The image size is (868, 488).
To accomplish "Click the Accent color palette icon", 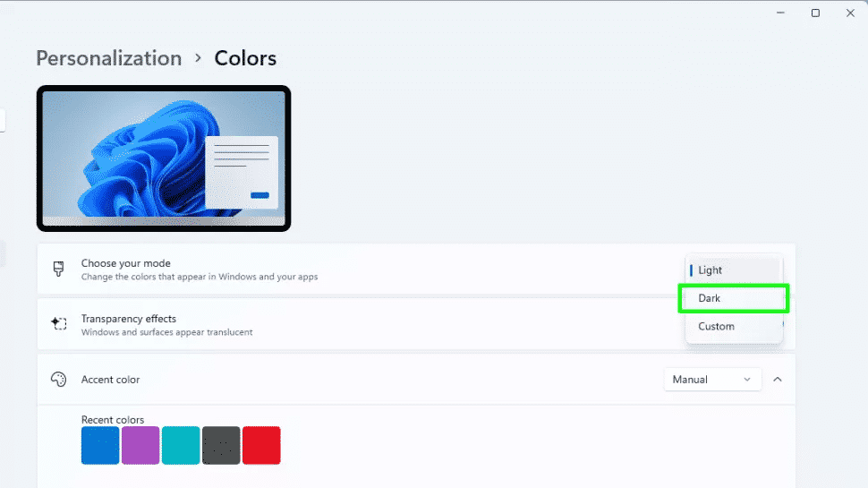I will (59, 380).
